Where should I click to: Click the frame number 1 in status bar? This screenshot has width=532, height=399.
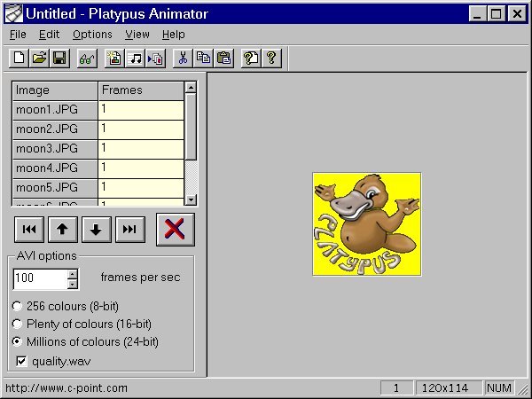tap(396, 387)
